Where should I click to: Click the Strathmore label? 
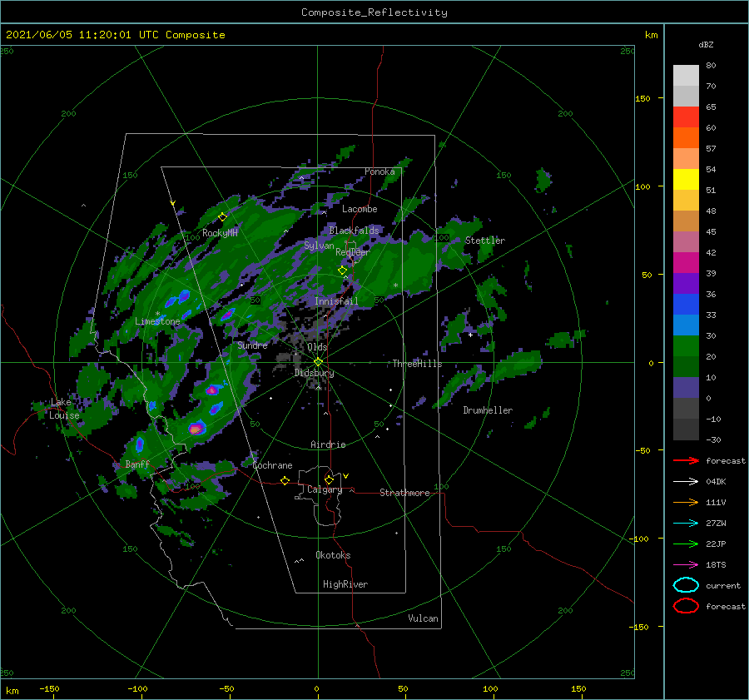coord(404,493)
